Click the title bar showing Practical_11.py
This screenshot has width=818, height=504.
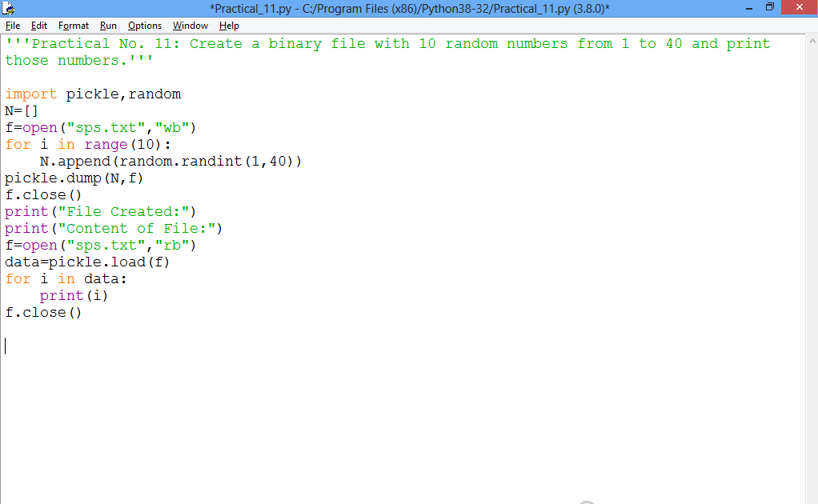(409, 7)
